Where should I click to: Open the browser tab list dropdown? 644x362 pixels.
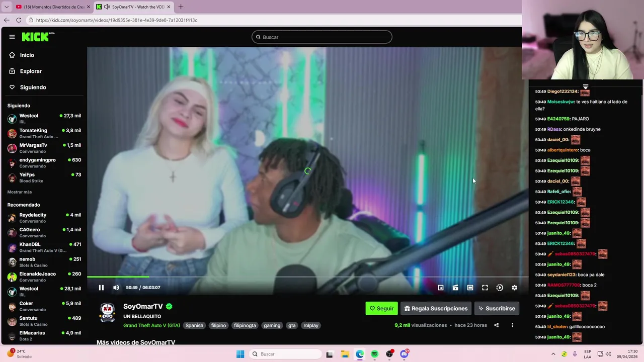coord(6,7)
